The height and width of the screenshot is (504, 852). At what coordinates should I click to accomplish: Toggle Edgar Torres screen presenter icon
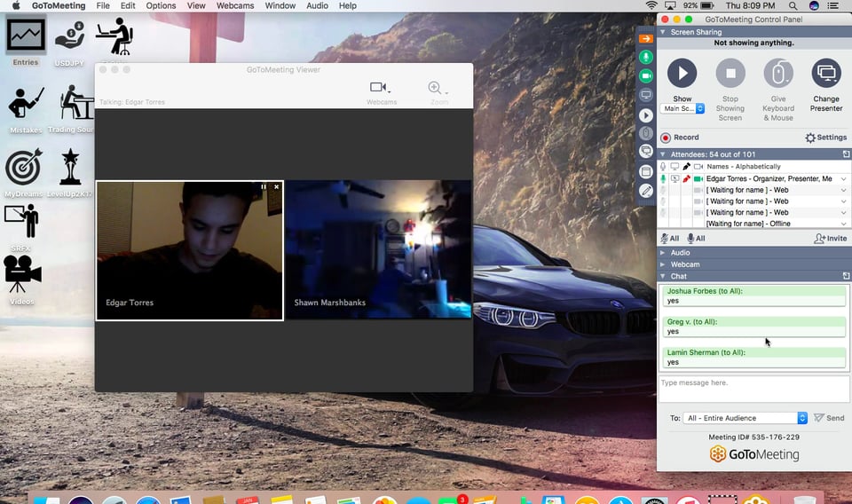674,178
